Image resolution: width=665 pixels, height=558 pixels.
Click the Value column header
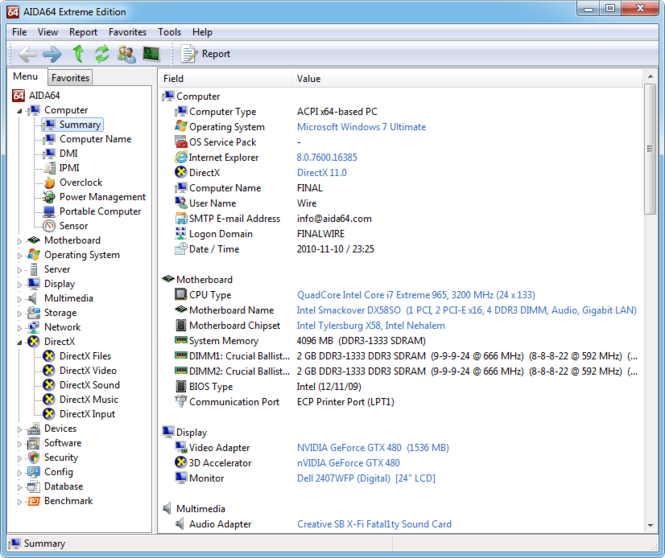point(467,78)
